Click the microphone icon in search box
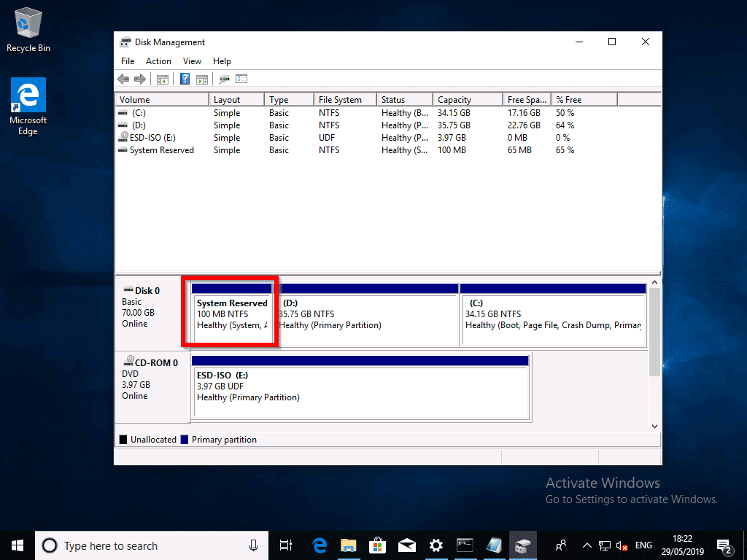The image size is (747, 560). (253, 545)
